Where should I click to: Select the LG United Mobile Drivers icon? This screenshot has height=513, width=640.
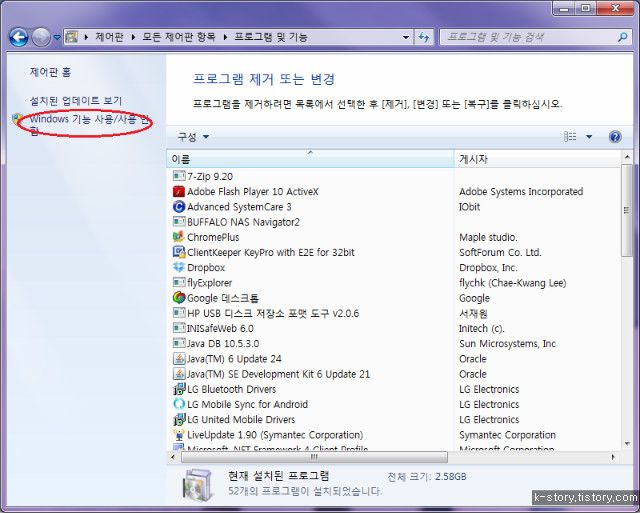[179, 420]
